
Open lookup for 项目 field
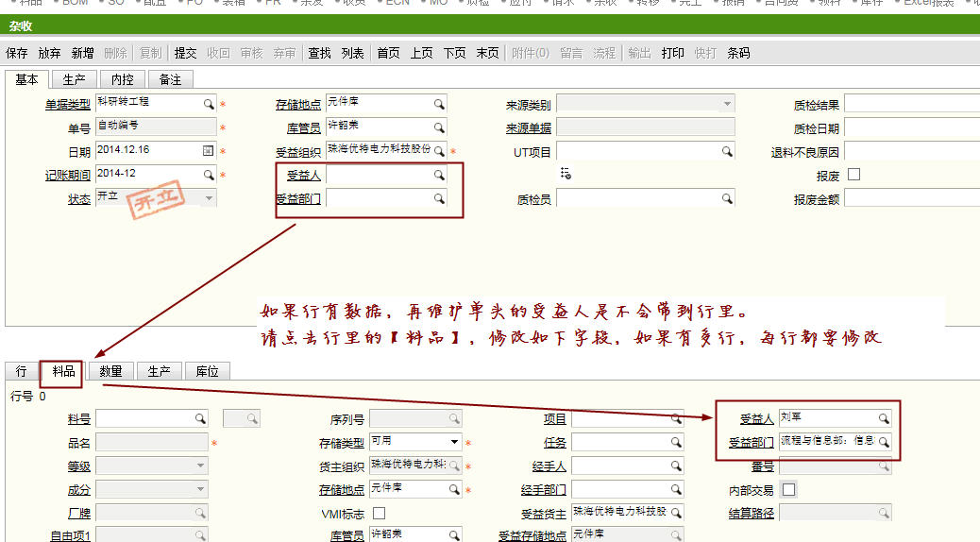[676, 418]
